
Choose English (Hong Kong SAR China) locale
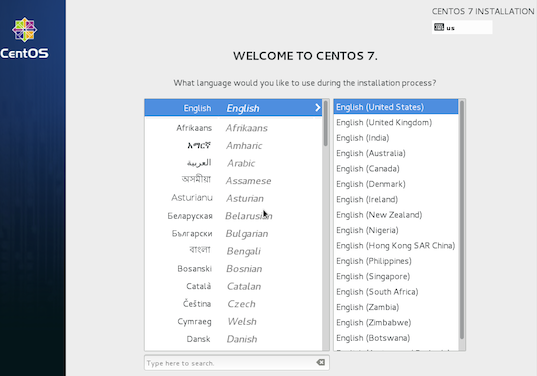click(x=396, y=246)
